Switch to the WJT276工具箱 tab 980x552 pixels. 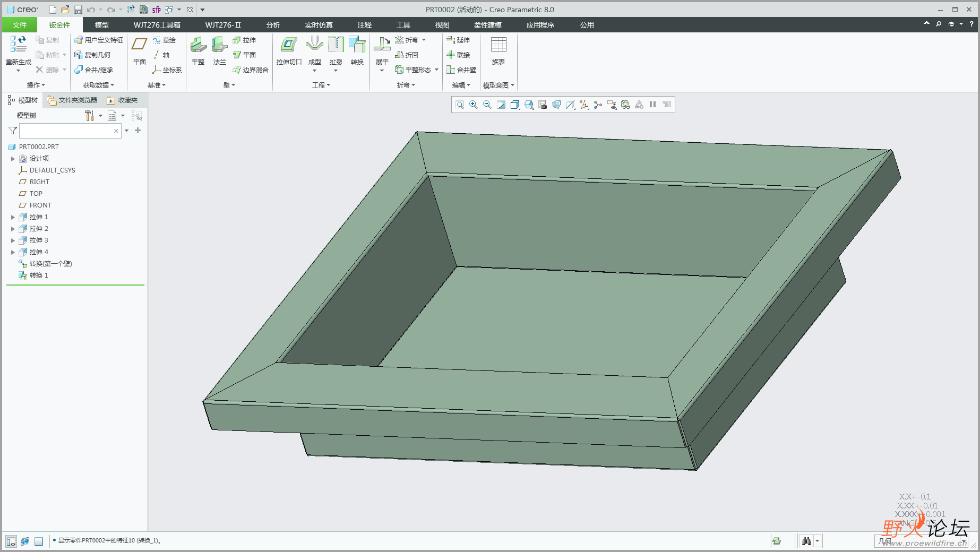tap(157, 25)
